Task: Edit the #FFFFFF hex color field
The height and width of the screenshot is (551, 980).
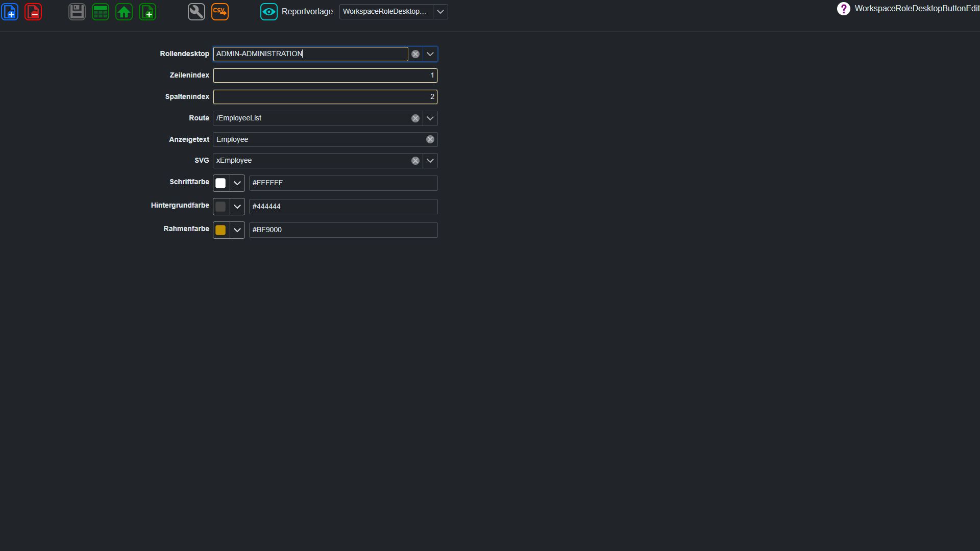Action: pyautogui.click(x=343, y=183)
